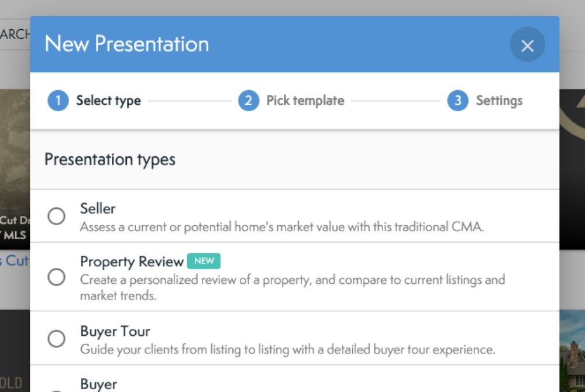This screenshot has height=392, width=585.
Task: Click the step 2 number circle
Action: 248,101
